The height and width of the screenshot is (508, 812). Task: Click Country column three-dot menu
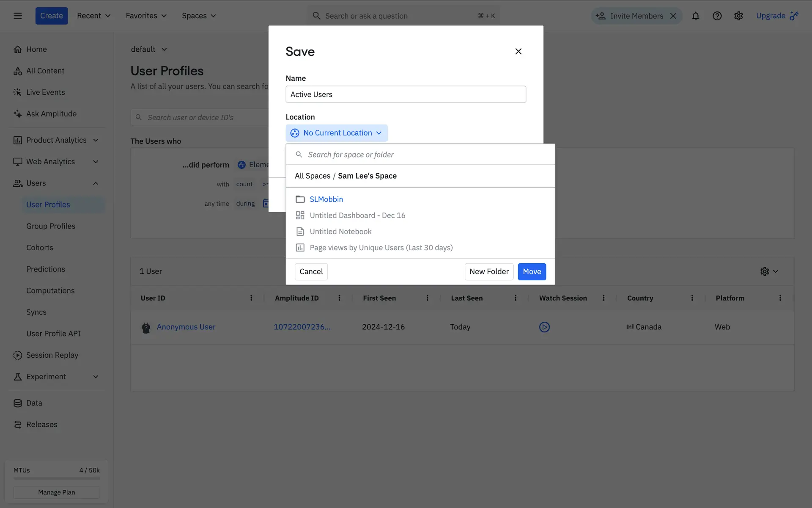692,298
